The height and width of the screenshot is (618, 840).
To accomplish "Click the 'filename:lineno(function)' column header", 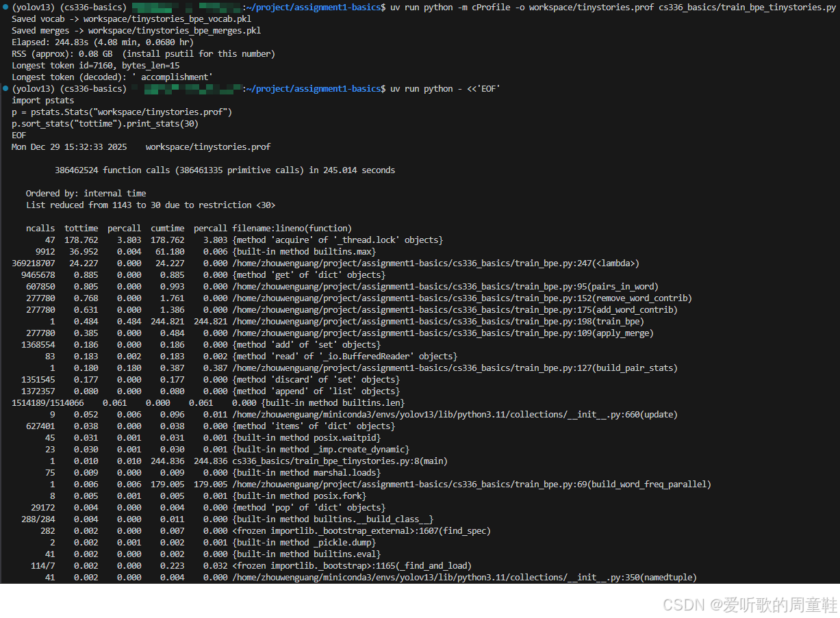I will click(292, 229).
